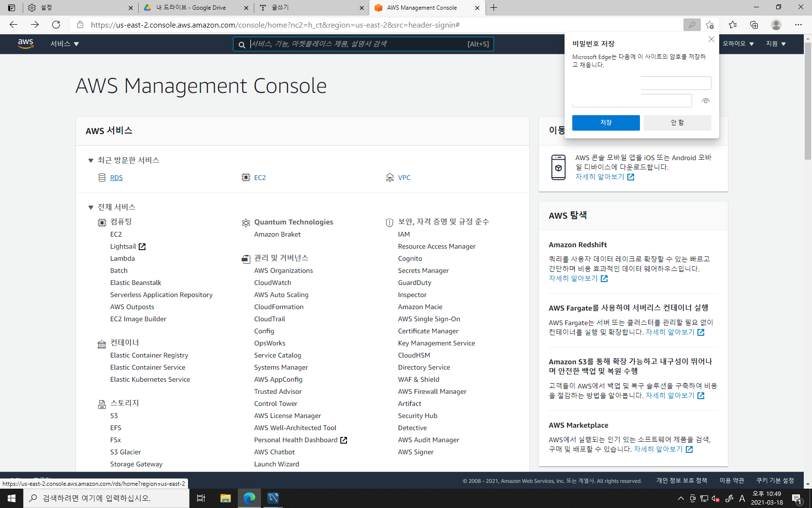
Task: Open S3 storage service
Action: click(114, 416)
